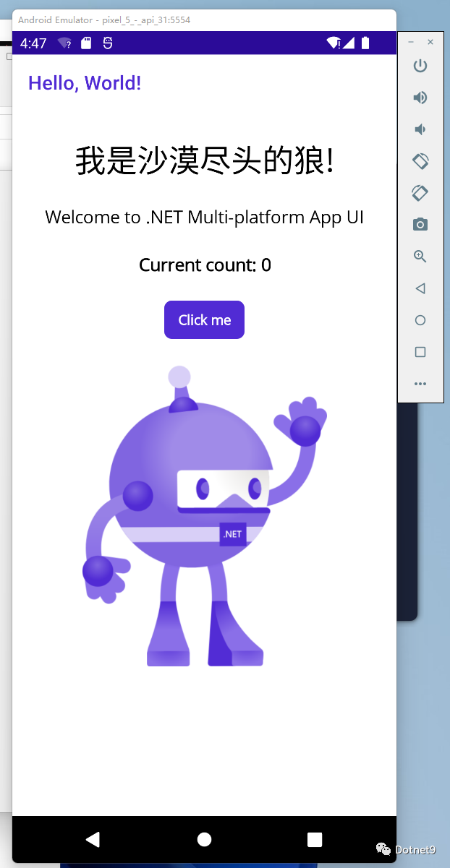The width and height of the screenshot is (450, 868).
Task: Tap the Wi-Fi status icon in status bar
Action: (x=334, y=43)
